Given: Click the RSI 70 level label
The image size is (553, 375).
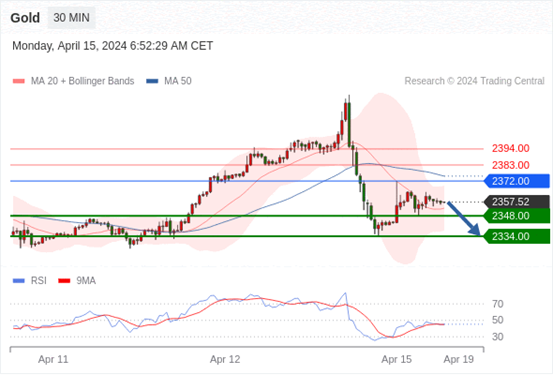Looking at the screenshot, I should click(498, 304).
